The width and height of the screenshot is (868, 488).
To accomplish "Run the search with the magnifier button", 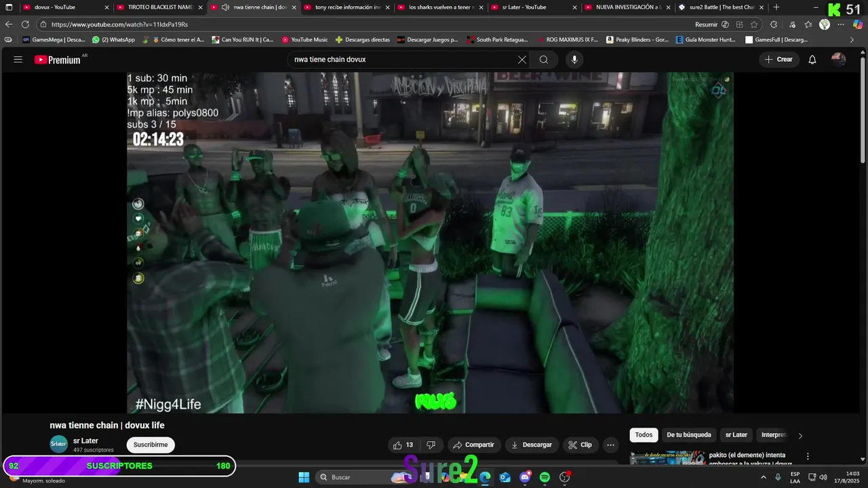I will tap(544, 60).
